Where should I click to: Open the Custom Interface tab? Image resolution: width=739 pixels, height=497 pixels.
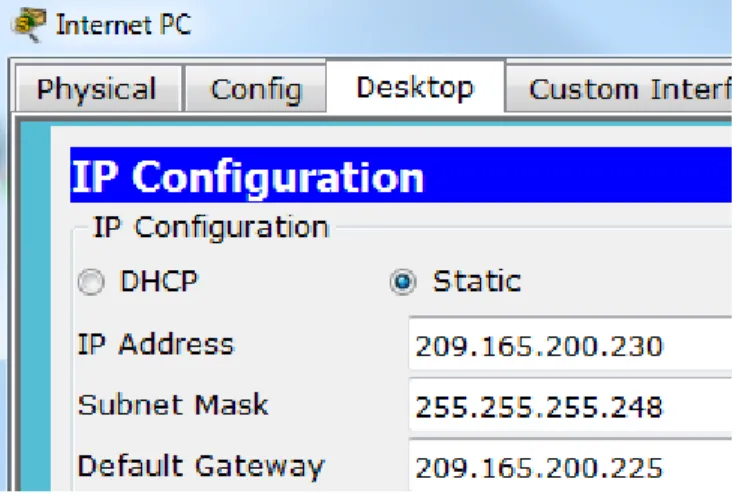pos(619,89)
